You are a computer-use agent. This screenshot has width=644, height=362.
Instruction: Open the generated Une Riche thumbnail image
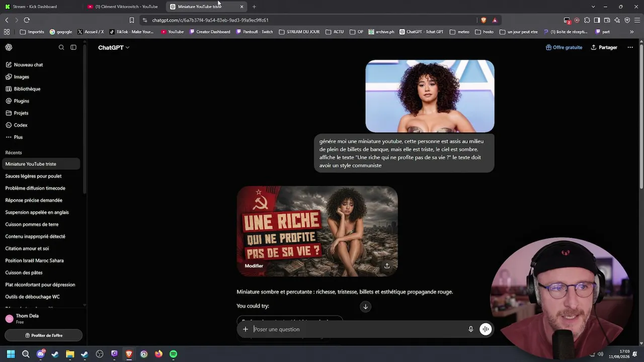[x=317, y=231]
